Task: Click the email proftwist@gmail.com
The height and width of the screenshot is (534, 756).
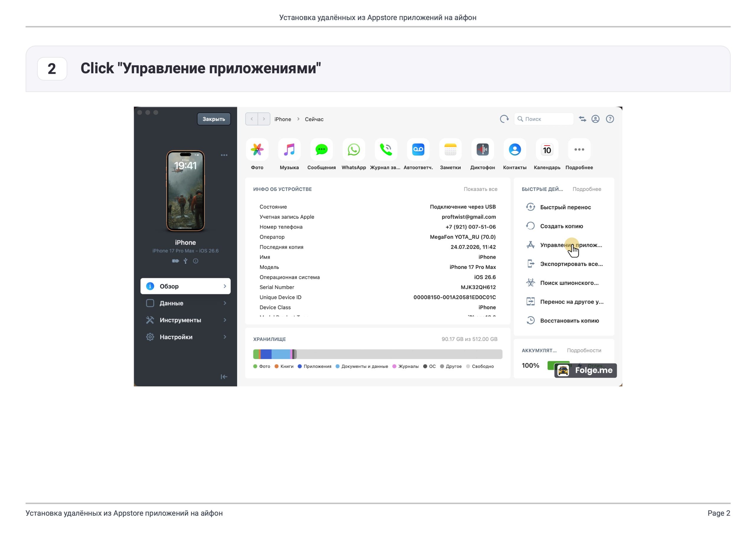Action: pyautogui.click(x=469, y=217)
